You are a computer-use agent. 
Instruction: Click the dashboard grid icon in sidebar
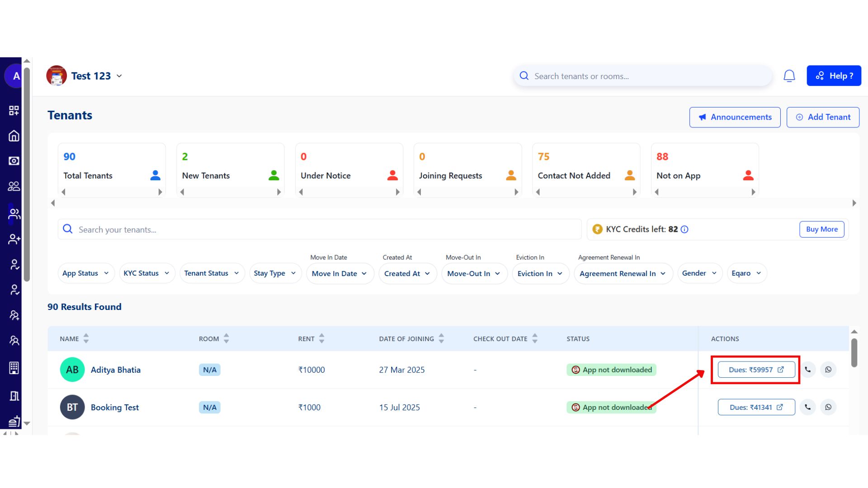(x=14, y=111)
